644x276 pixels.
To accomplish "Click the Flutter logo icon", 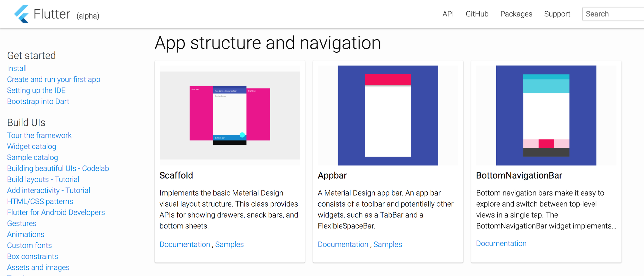I will click(22, 14).
